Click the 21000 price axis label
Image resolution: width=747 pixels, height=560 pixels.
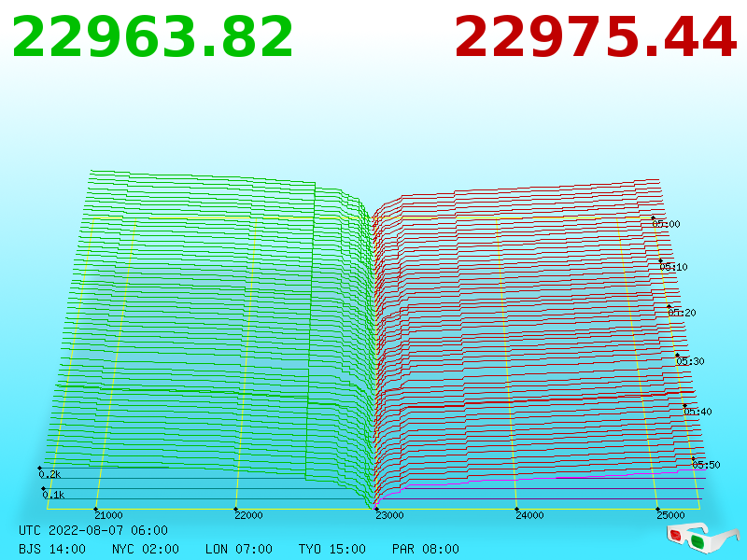(x=108, y=515)
